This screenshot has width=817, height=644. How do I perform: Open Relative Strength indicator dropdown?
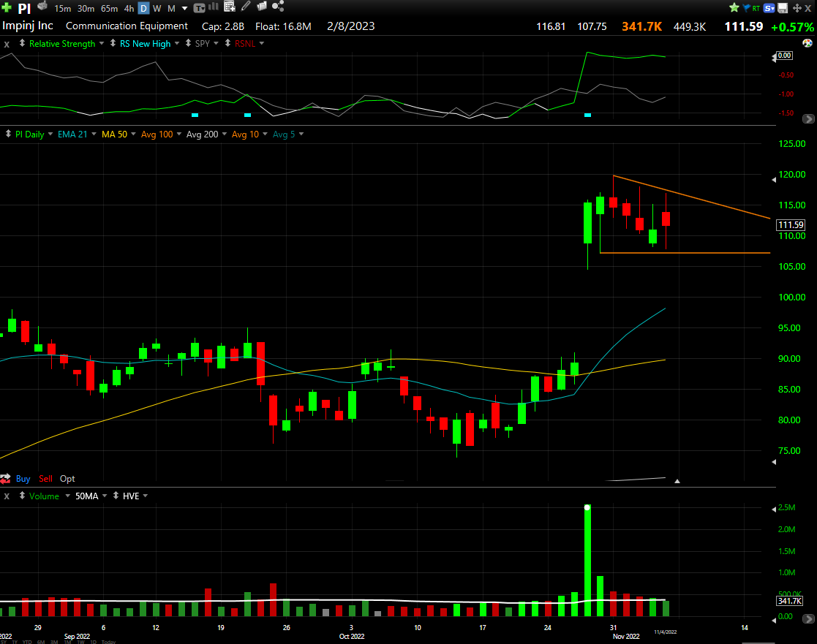(102, 43)
